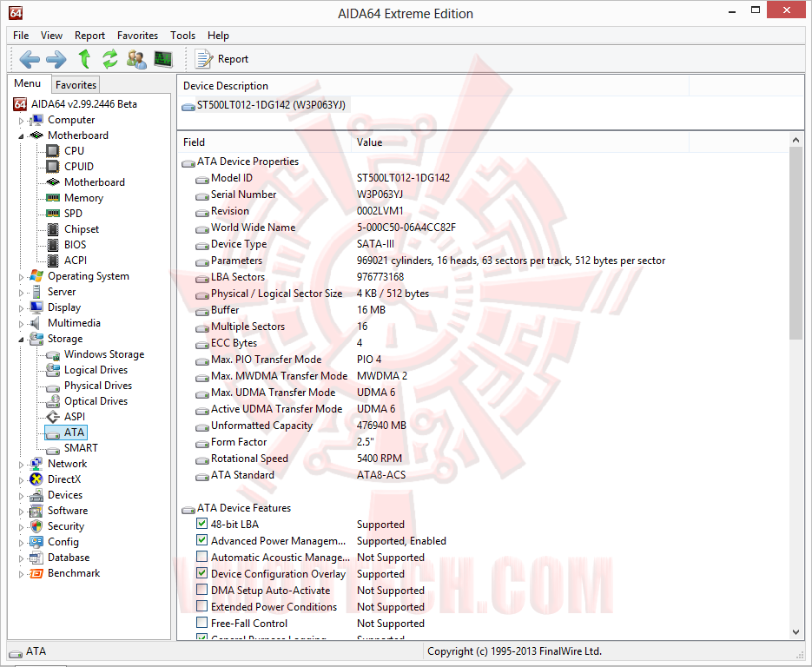Image resolution: width=812 pixels, height=667 pixels.
Task: Click the Value column header
Action: (520, 142)
